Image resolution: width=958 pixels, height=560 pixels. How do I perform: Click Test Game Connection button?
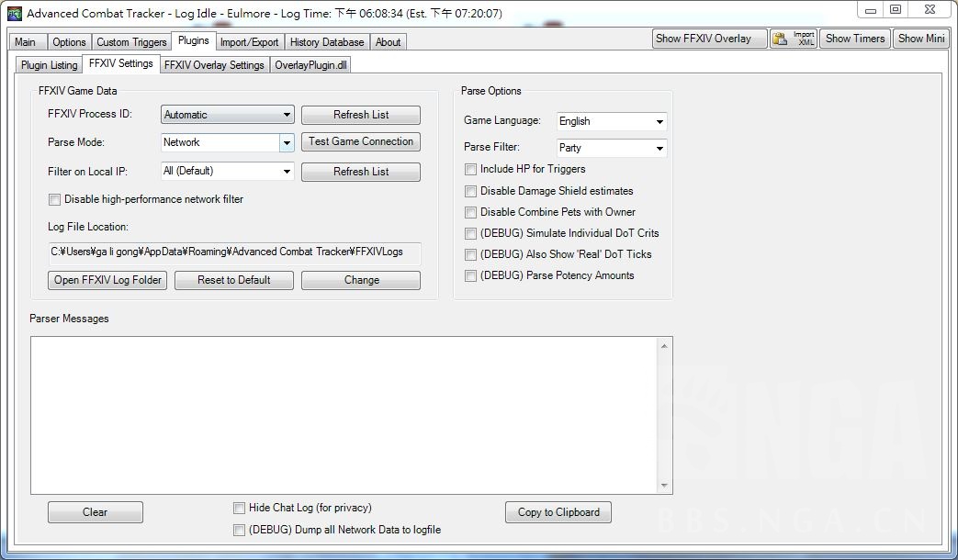(x=361, y=141)
